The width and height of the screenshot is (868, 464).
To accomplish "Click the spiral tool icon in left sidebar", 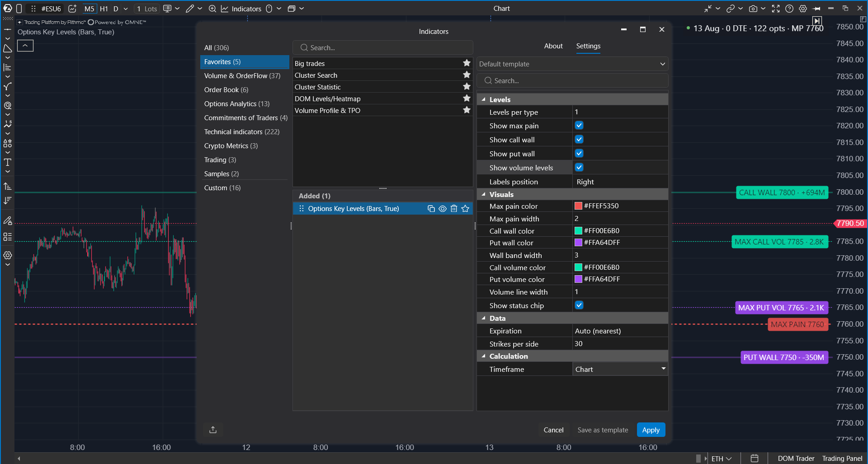I will pos(8,105).
